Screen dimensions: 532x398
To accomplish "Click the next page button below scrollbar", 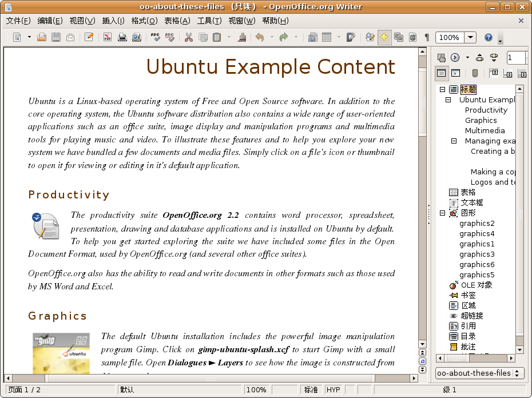I will (422, 369).
